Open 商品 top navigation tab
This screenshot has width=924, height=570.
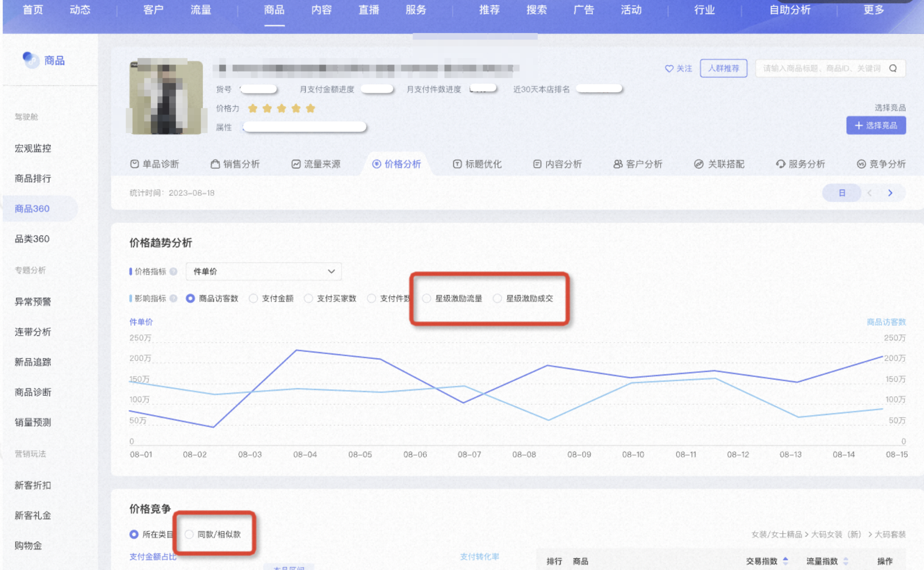[274, 10]
